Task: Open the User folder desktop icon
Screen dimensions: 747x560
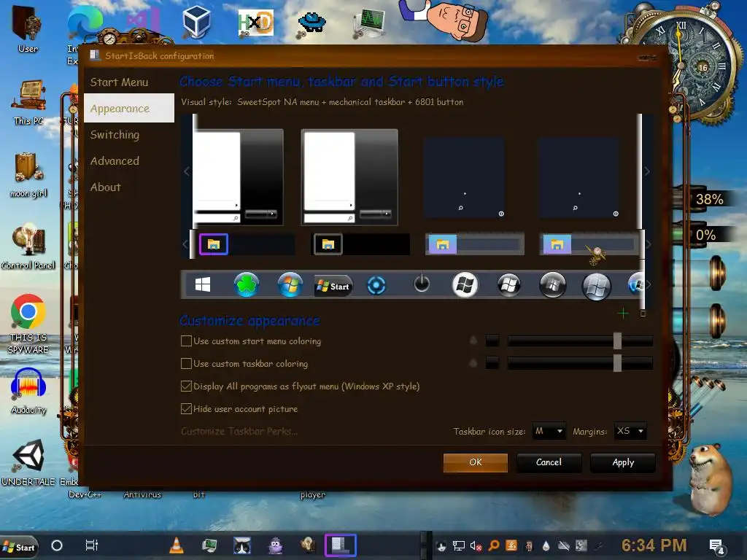Action: [x=28, y=29]
